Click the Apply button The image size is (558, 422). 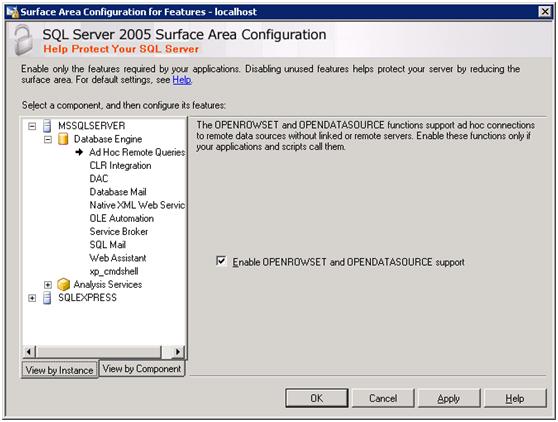(449, 398)
